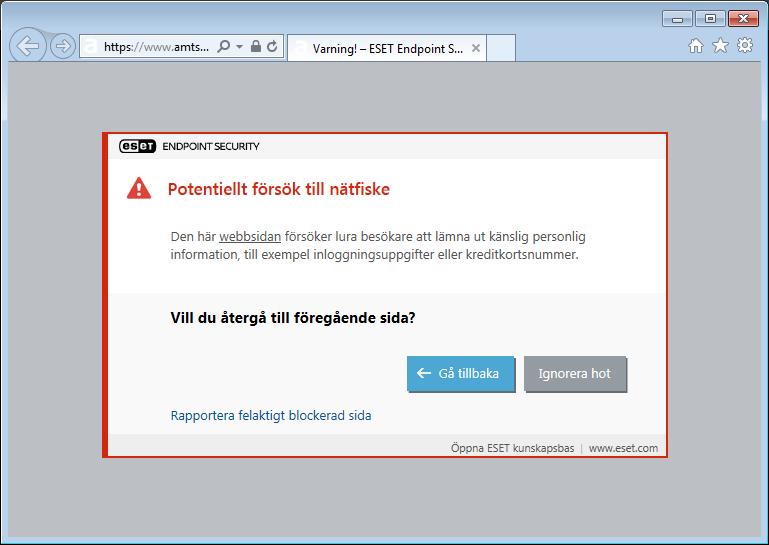769x545 pixels.
Task: Click the red warning triangle icon
Action: click(x=139, y=188)
